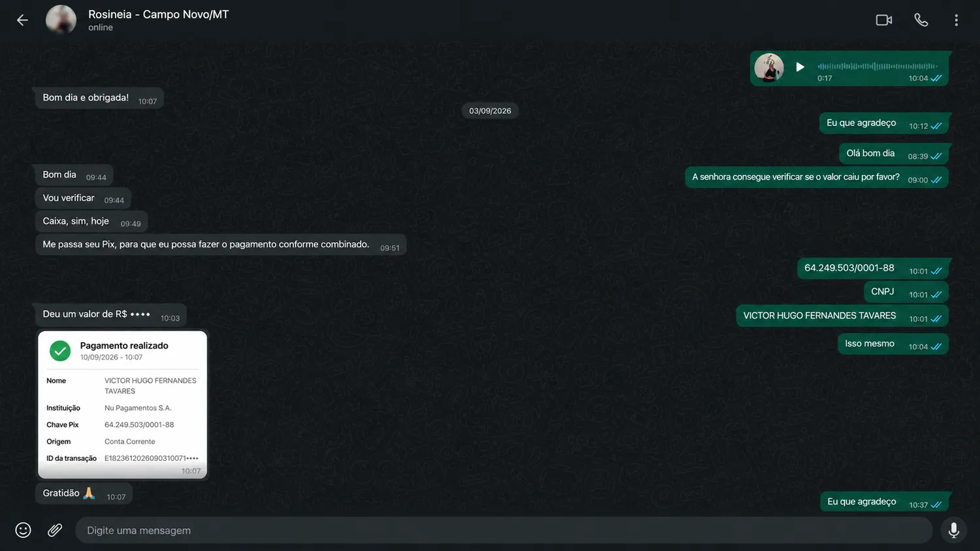Click read ticks on the voice message
The width and height of the screenshot is (980, 551).
point(936,78)
